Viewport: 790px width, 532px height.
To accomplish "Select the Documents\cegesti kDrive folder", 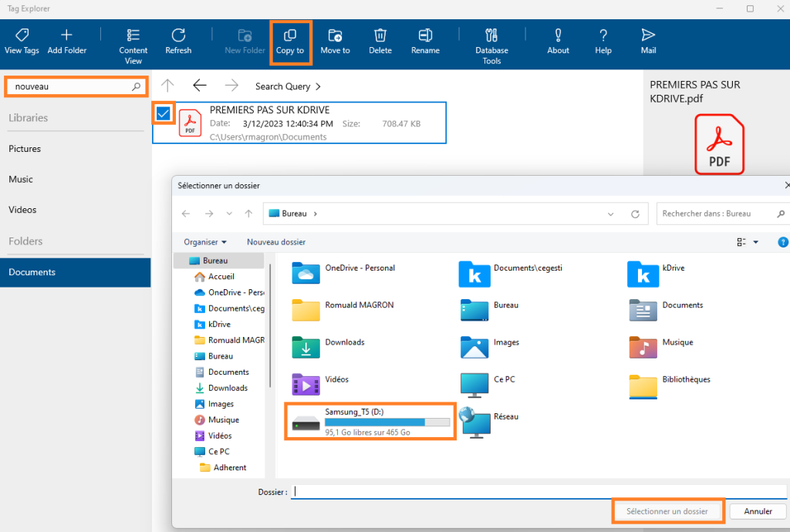I will [x=511, y=273].
